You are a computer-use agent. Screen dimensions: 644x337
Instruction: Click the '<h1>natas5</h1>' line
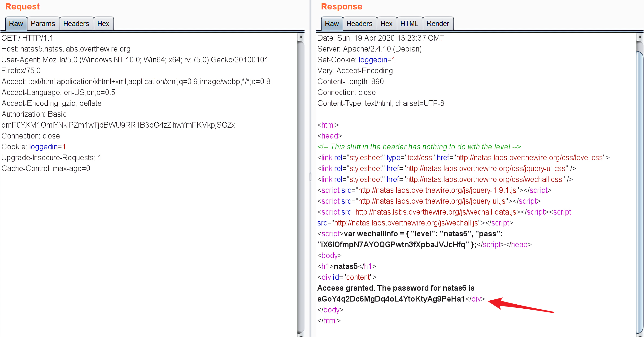(347, 266)
